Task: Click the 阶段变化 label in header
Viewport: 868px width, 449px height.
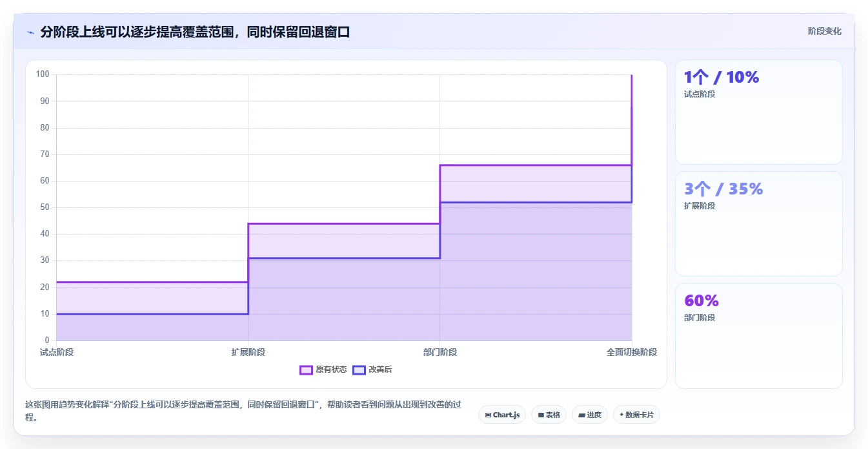Action: [825, 31]
